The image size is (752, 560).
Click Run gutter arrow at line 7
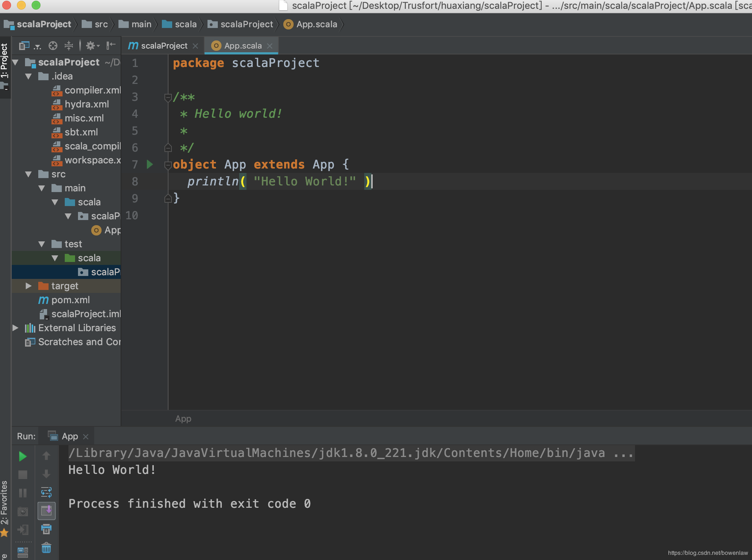(150, 164)
